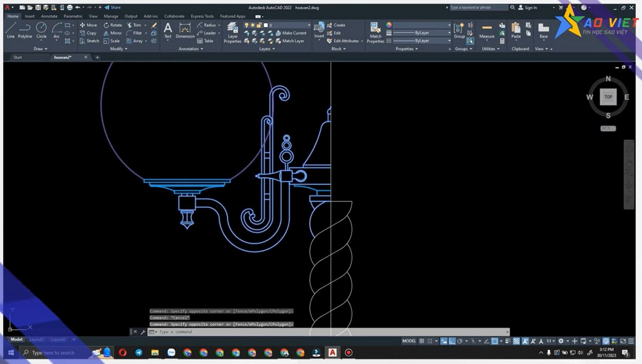Switch to the Annotate ribbon tab
The height and width of the screenshot is (364, 642).
pos(49,16)
